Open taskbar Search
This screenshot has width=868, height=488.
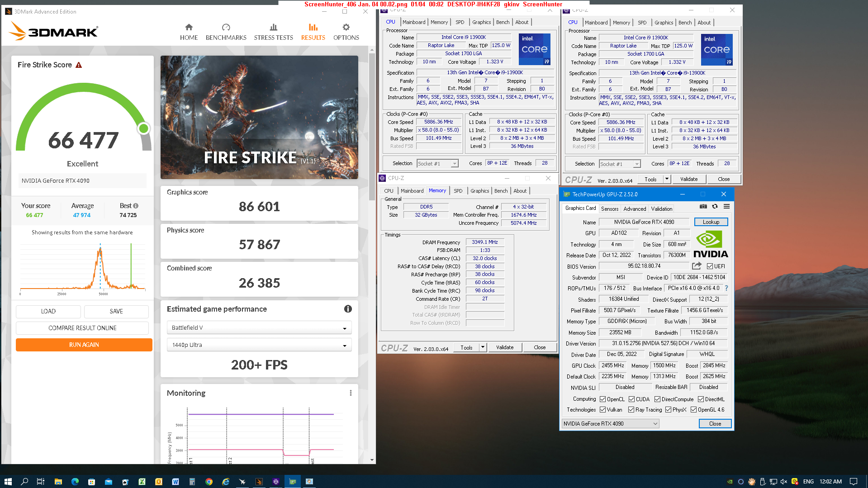[x=24, y=482]
